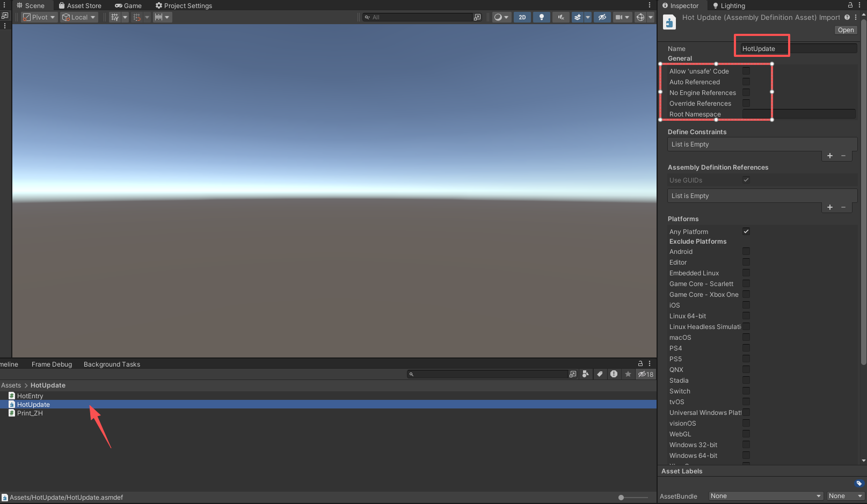Toggle favorites star icon in Project
The width and height of the screenshot is (867, 504).
pyautogui.click(x=628, y=374)
